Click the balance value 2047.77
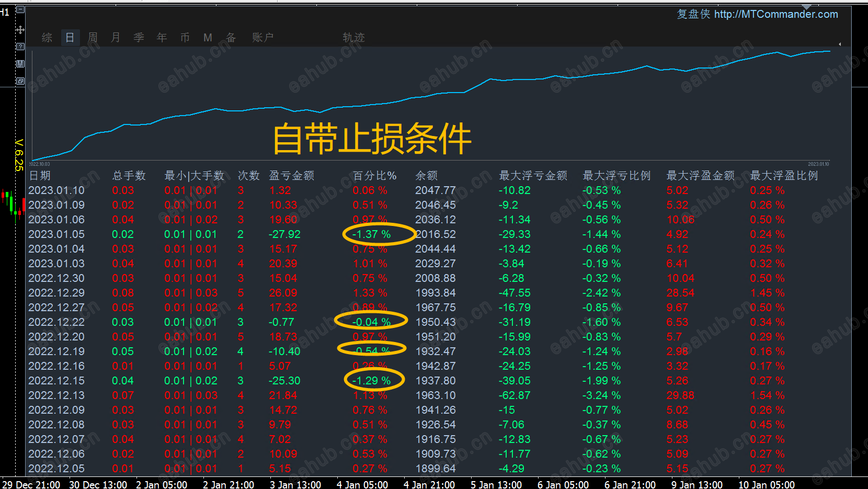868x489 pixels. 436,190
